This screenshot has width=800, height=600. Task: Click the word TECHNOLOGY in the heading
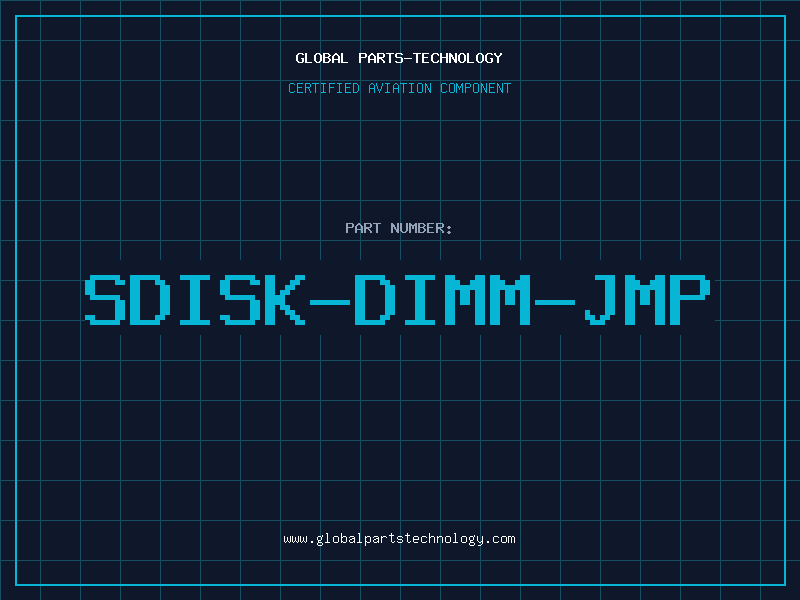coord(458,58)
